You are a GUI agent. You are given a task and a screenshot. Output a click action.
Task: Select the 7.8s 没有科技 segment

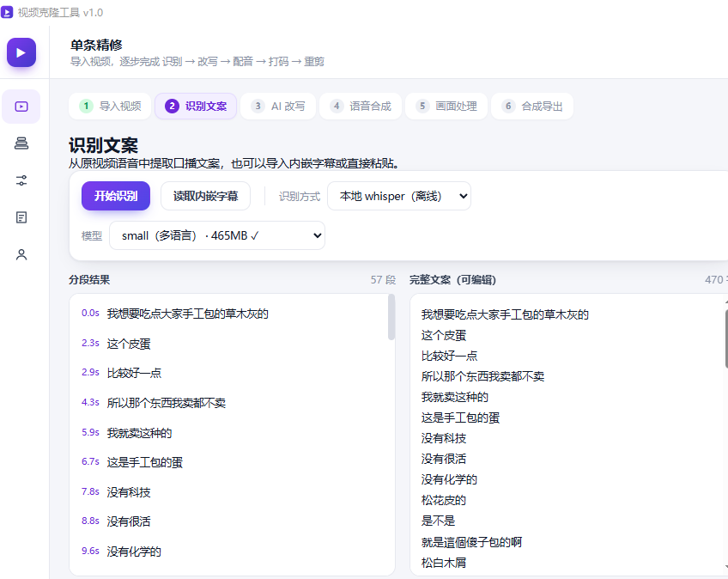231,492
